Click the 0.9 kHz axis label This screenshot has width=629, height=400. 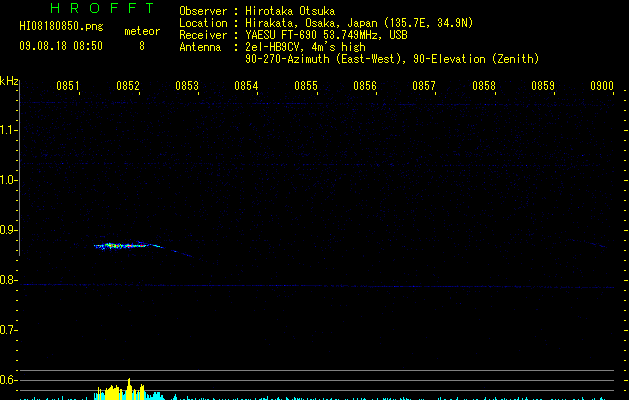[8, 230]
